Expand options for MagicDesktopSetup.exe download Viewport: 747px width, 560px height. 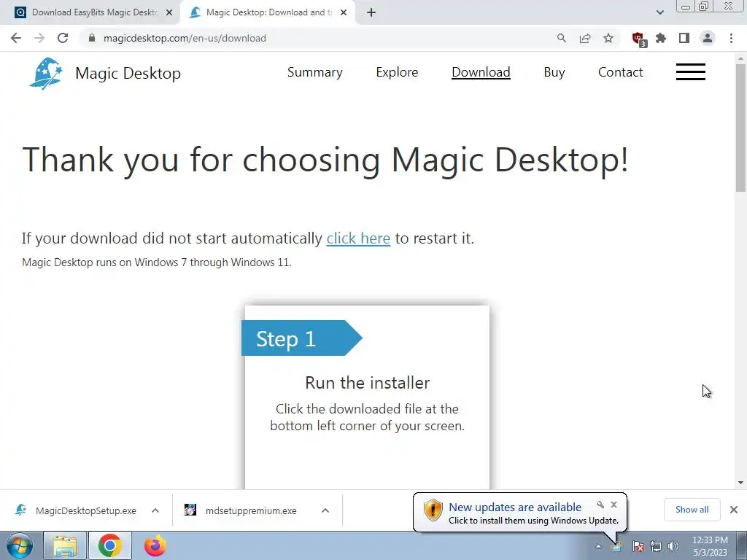click(155, 510)
